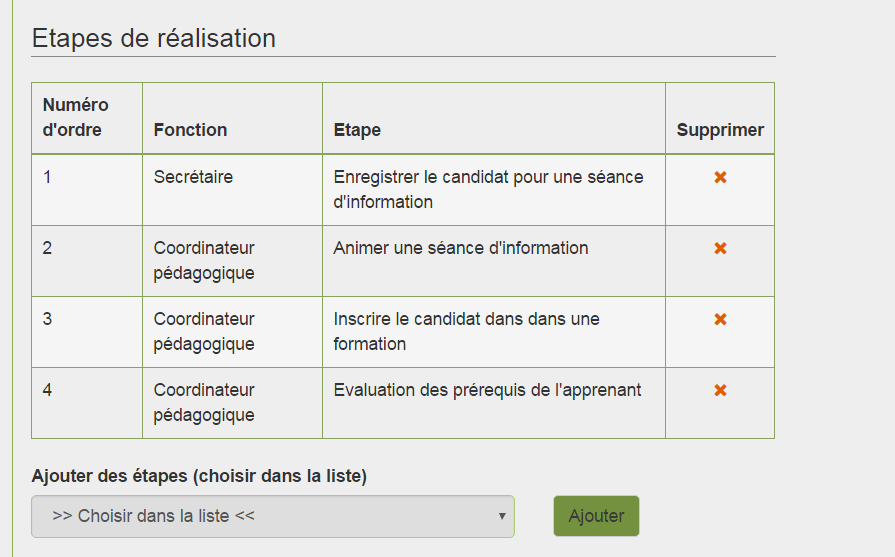Select the 'Numéro d'ordre' column header
895x557 pixels.
coord(75,118)
